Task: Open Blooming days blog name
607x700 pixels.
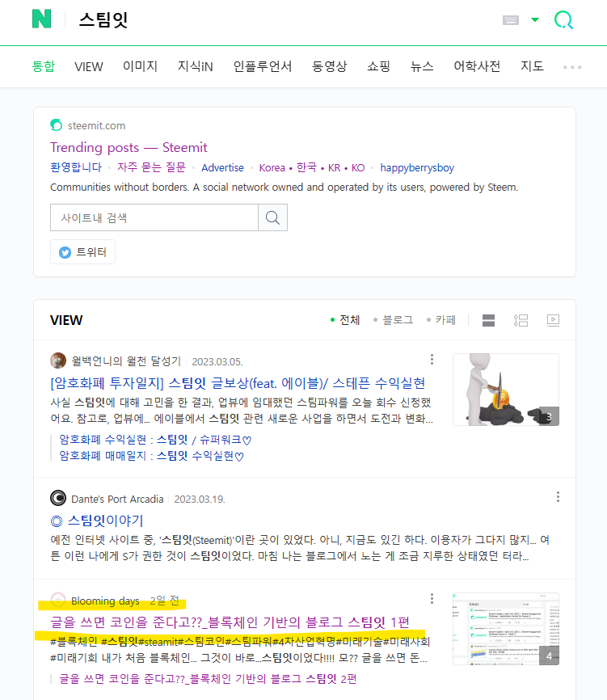Action: coord(105,601)
